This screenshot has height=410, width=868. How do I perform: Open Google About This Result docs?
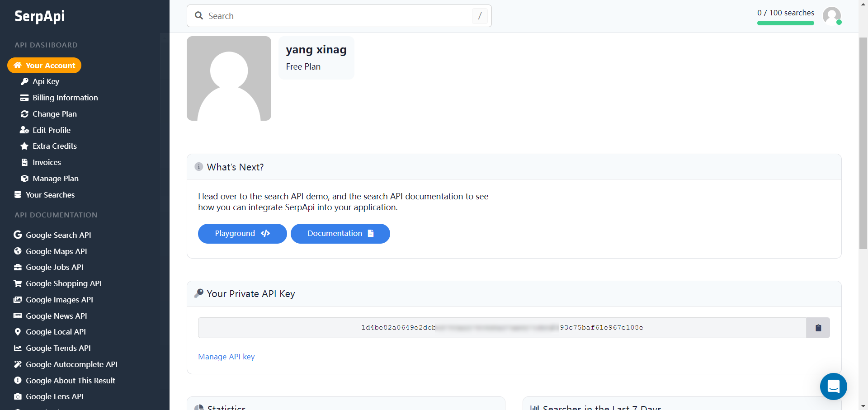[71, 381]
